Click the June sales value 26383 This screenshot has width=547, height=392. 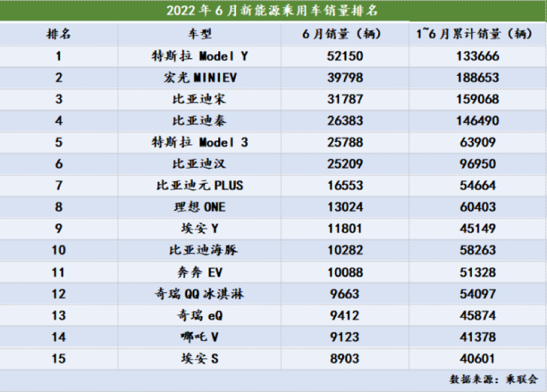tap(341, 121)
